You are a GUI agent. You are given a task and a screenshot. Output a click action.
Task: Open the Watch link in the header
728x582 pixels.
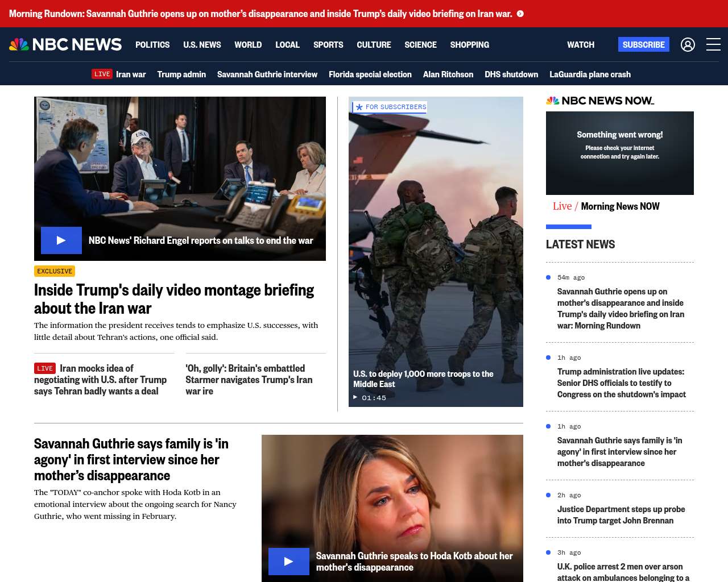[x=580, y=45]
